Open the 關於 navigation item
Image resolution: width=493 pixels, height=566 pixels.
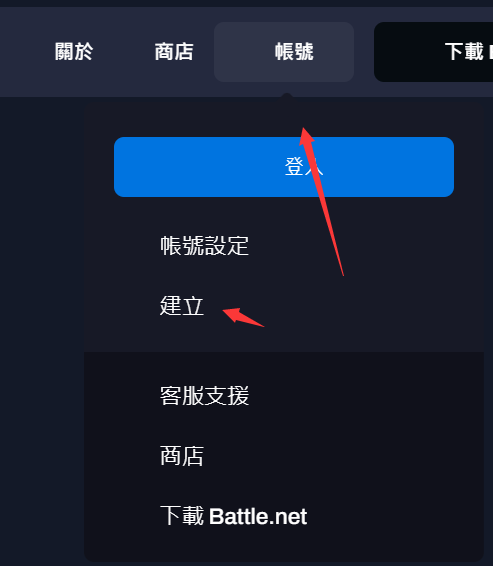click(x=74, y=52)
